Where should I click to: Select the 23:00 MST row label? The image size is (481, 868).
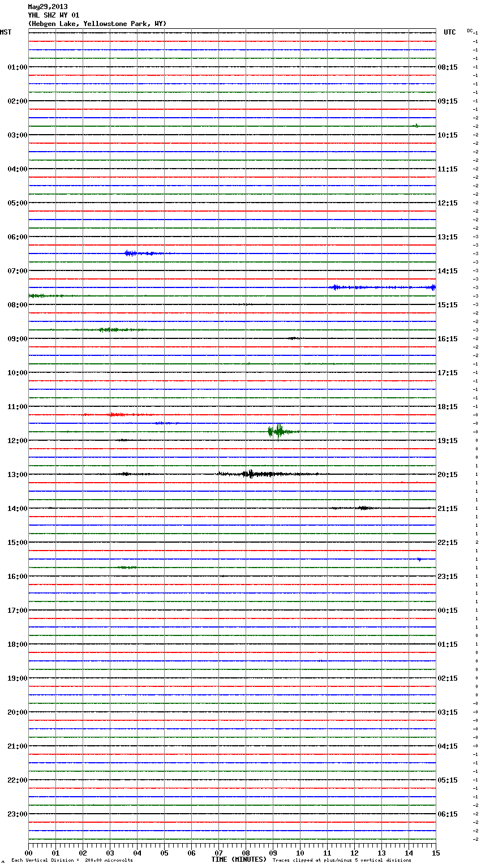(x=18, y=814)
